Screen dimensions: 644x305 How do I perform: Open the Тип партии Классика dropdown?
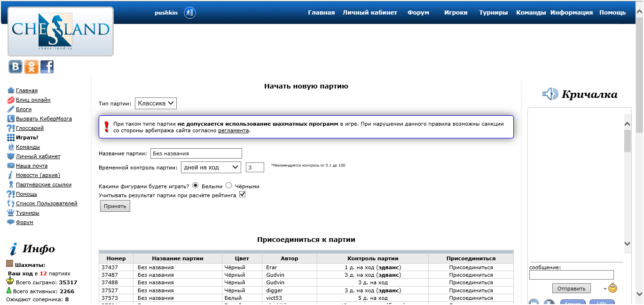point(156,103)
